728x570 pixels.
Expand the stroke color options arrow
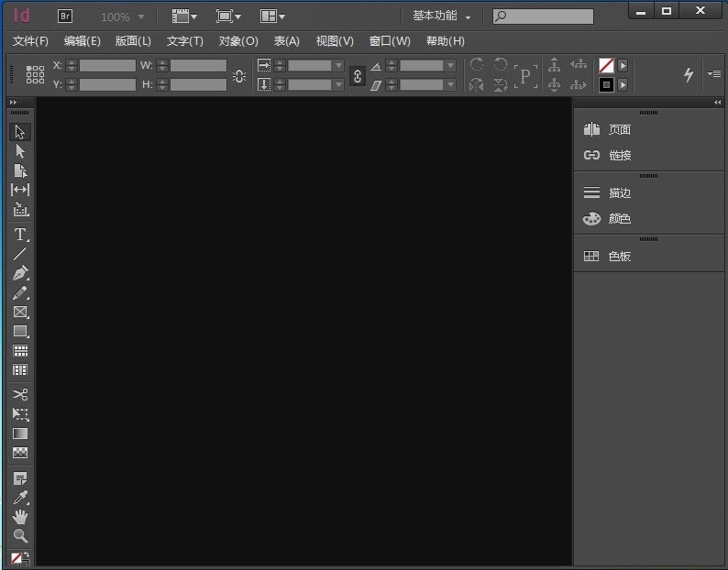(x=623, y=84)
